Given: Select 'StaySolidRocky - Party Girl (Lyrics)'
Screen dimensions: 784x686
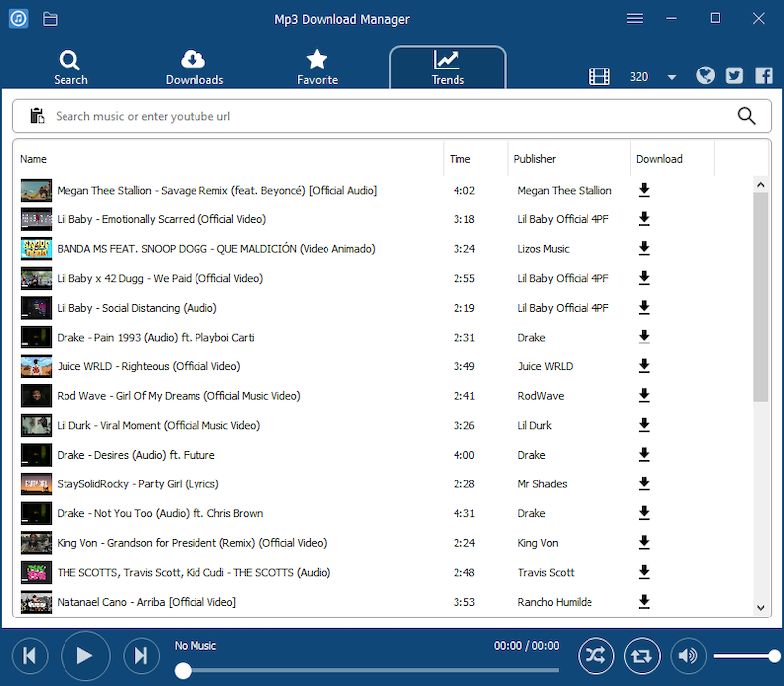Looking at the screenshot, I should click(138, 484).
